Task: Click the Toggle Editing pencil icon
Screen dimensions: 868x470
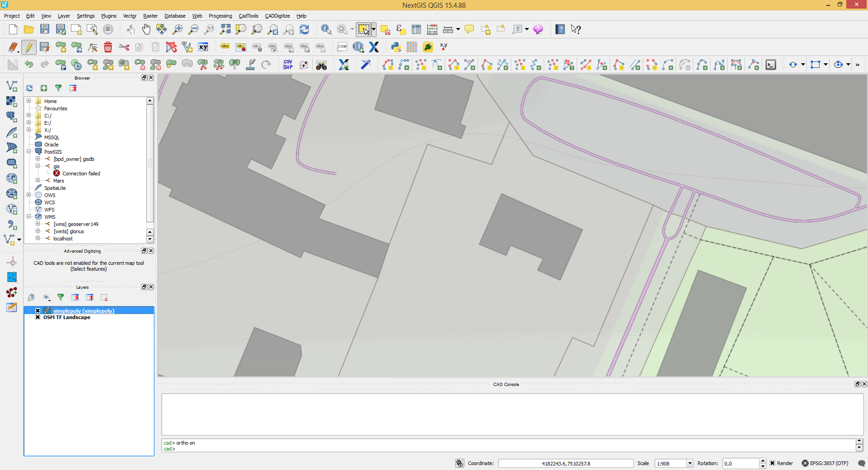Action: point(29,47)
